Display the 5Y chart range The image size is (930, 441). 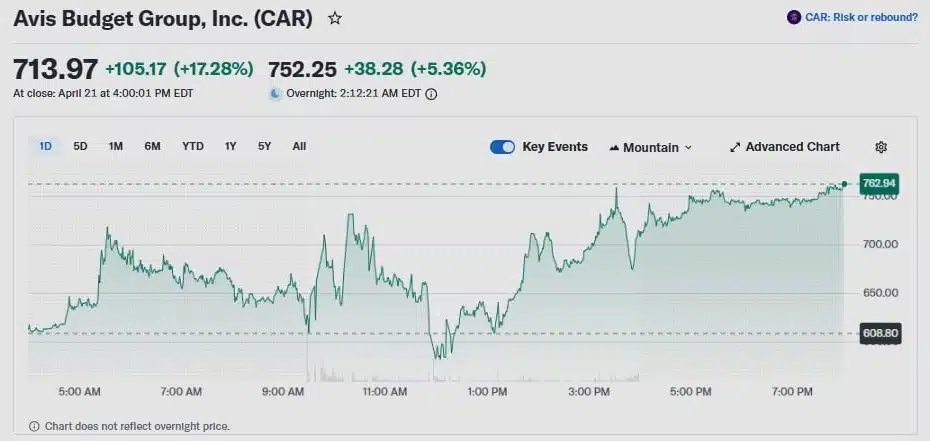pos(264,146)
